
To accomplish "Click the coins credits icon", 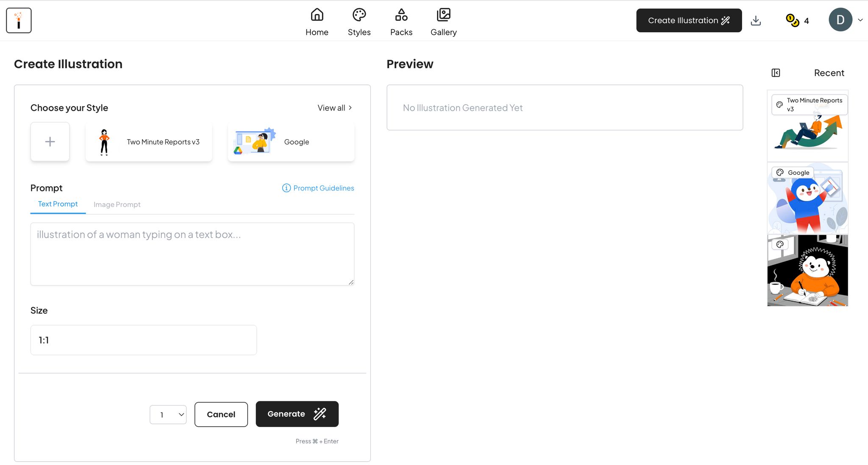I will point(792,20).
